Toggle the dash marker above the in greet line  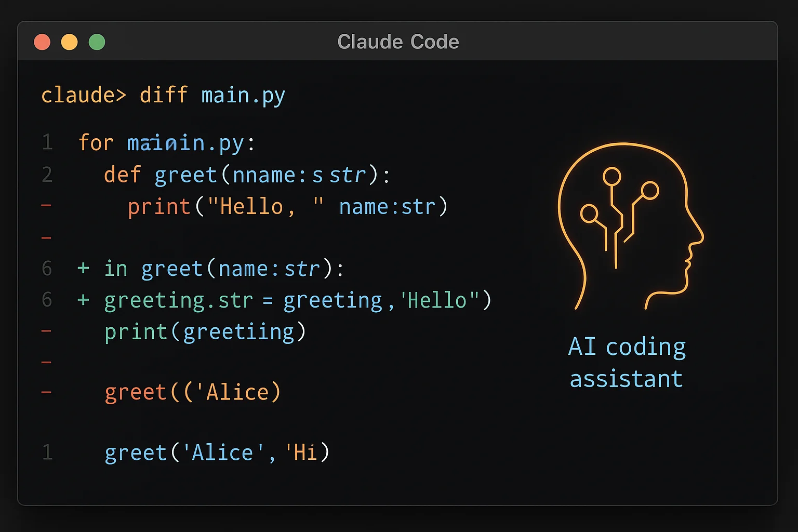(47, 237)
